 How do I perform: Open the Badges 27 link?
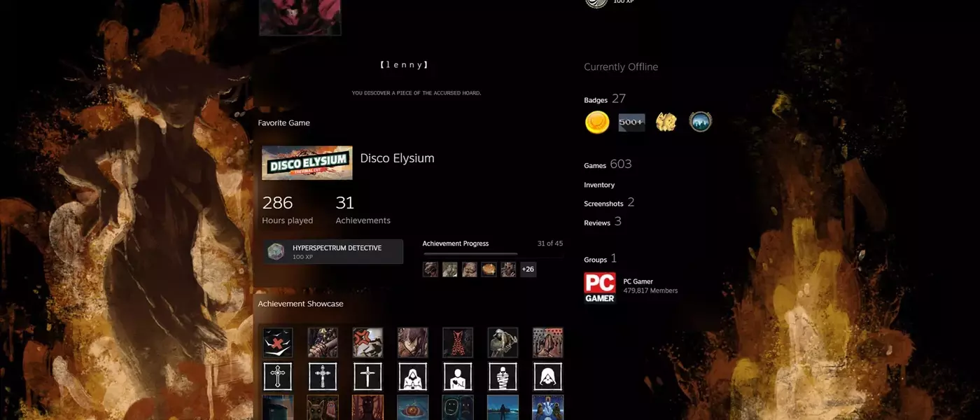[605, 99]
